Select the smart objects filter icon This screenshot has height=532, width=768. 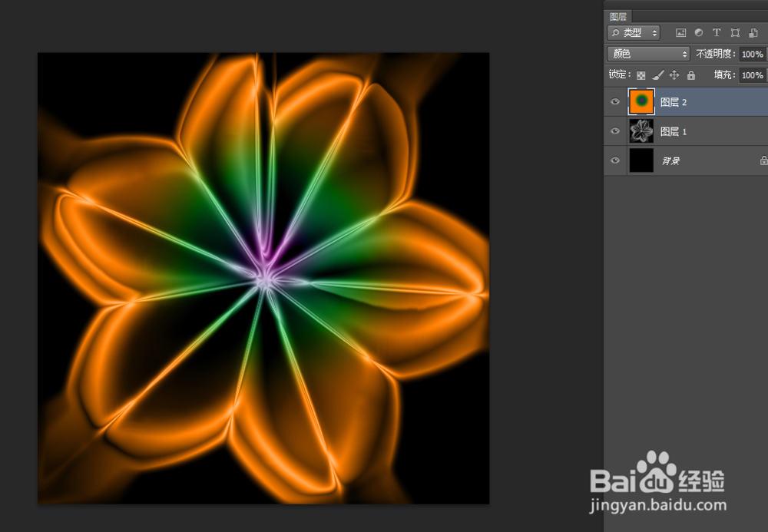click(753, 33)
